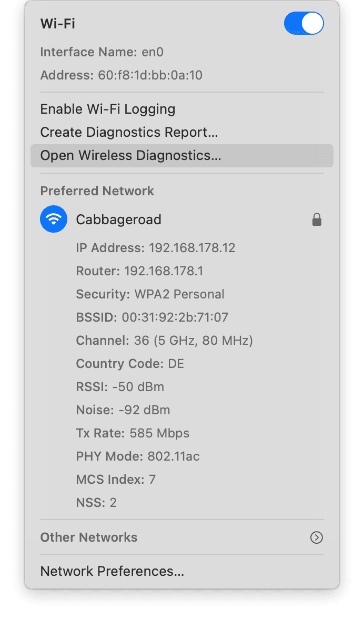Open Other Networks via the circled chevron icon
This screenshot has width=364, height=618.
coord(316,537)
